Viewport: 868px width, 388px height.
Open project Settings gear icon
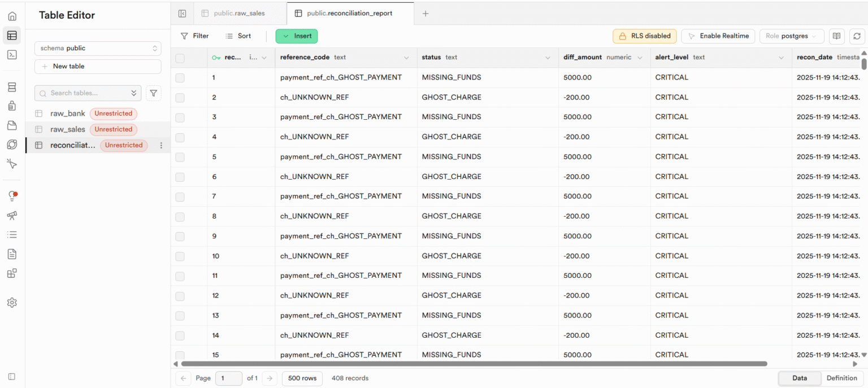click(12, 303)
